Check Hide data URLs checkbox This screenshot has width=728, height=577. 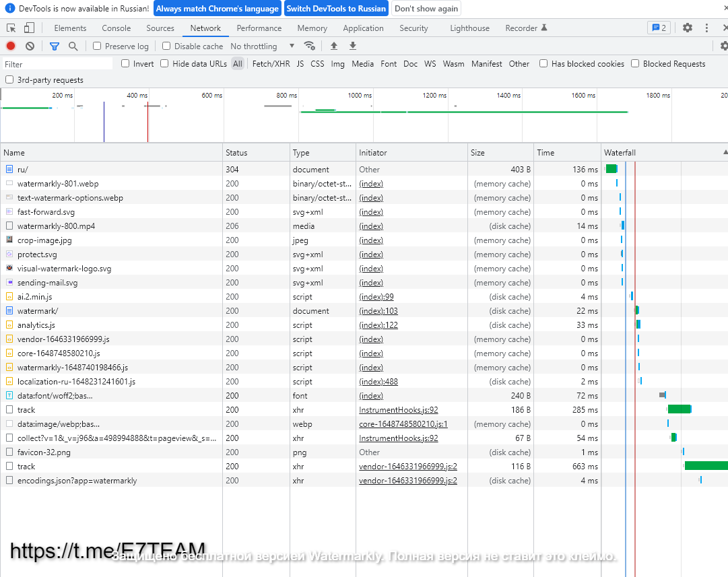[164, 63]
